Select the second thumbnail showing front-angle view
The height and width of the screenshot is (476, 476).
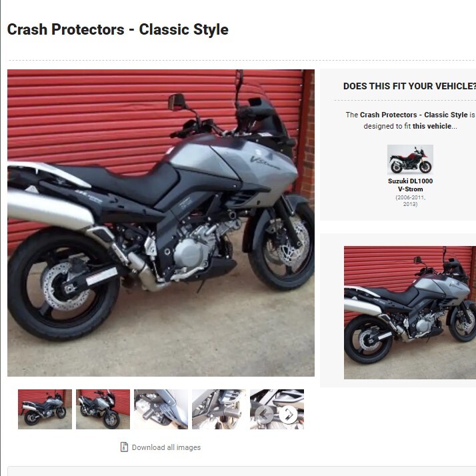[103, 409]
